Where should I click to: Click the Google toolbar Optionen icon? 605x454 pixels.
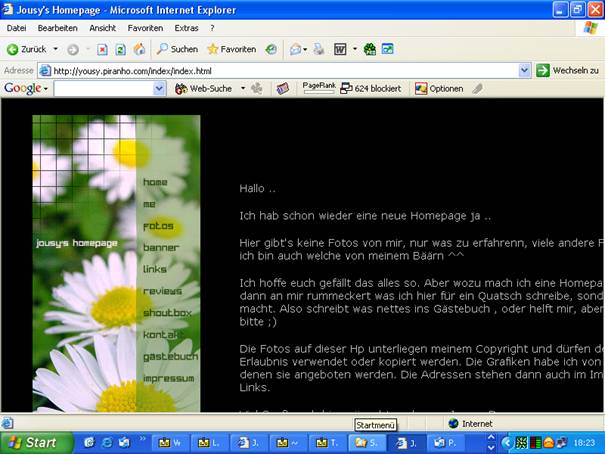[440, 88]
